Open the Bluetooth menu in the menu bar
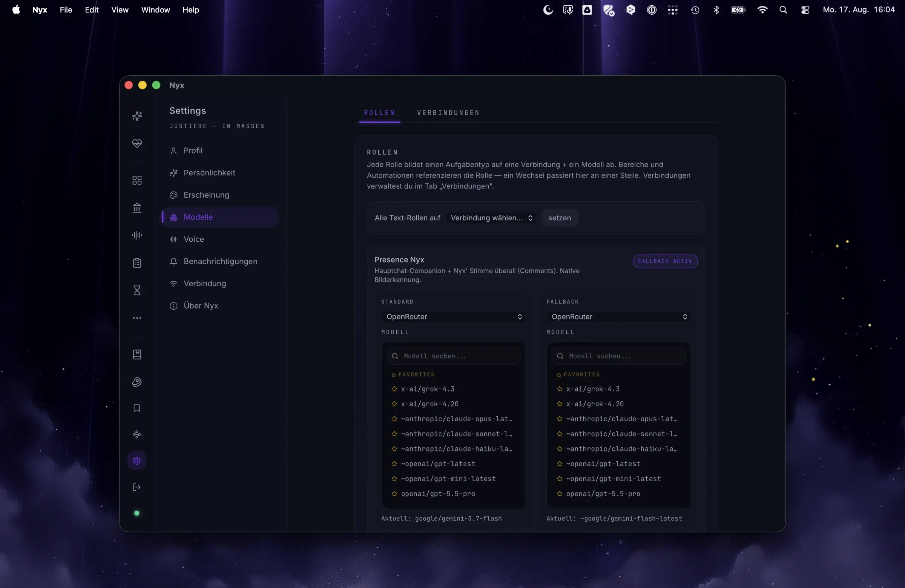This screenshot has height=588, width=905. [x=716, y=10]
